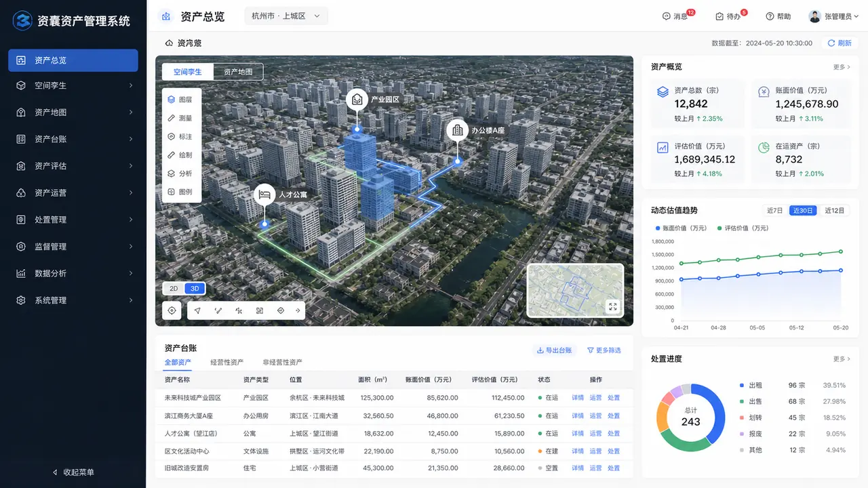
Task: Click the 刷新 refresh button
Action: [x=840, y=43]
